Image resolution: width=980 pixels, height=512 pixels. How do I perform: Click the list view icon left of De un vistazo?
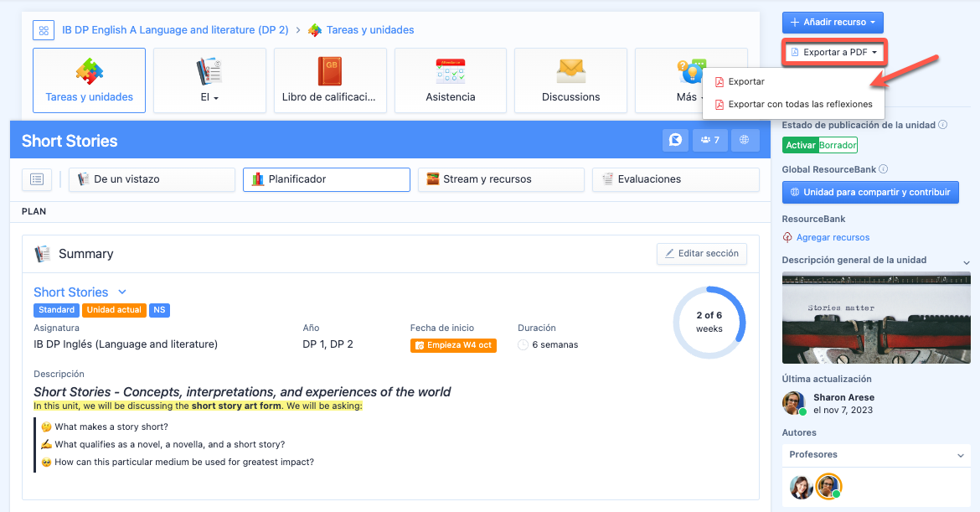tap(37, 179)
